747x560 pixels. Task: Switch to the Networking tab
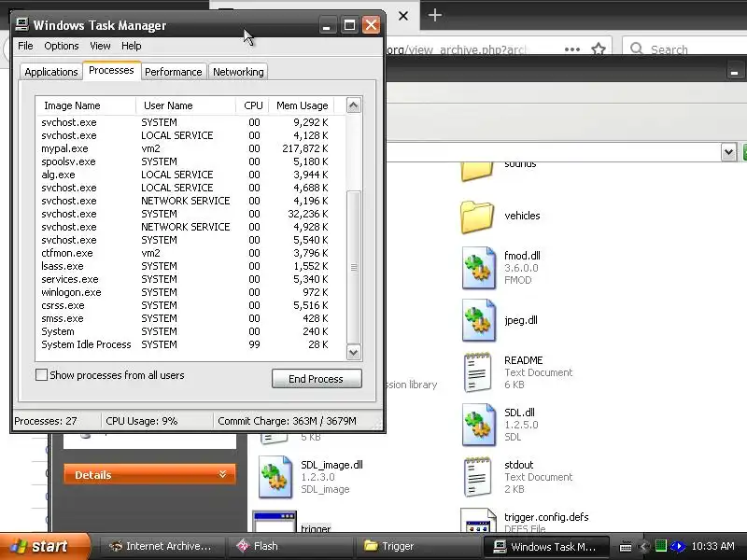tap(238, 72)
